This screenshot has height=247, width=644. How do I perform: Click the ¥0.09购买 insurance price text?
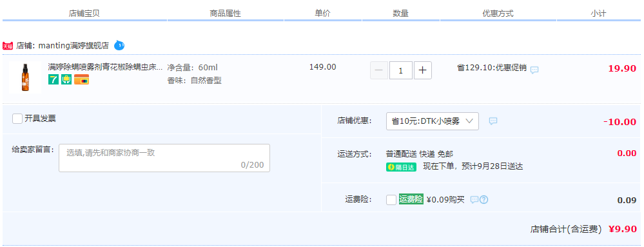coord(445,200)
